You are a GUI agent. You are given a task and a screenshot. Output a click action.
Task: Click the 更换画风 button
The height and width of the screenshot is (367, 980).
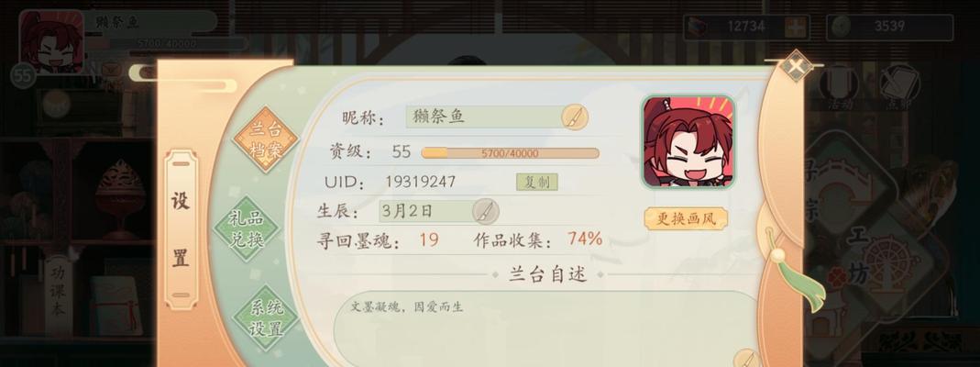click(686, 219)
